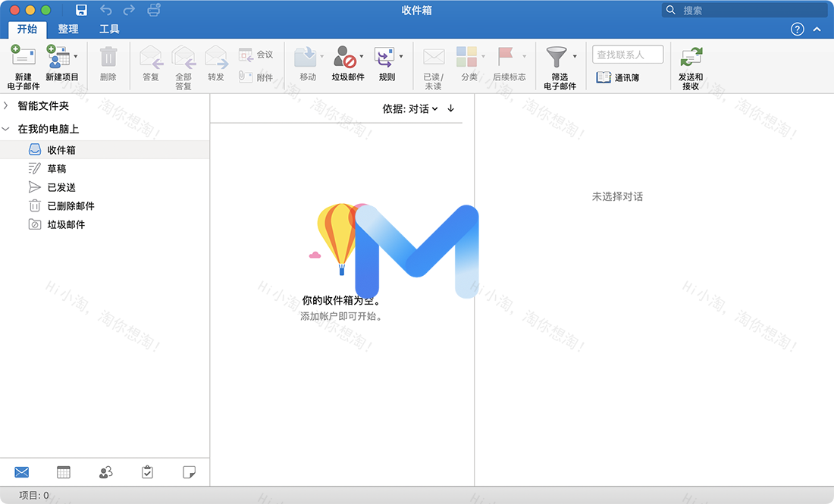The height and width of the screenshot is (504, 834).
Task: Click the 查找联系人 search field
Action: pos(627,54)
